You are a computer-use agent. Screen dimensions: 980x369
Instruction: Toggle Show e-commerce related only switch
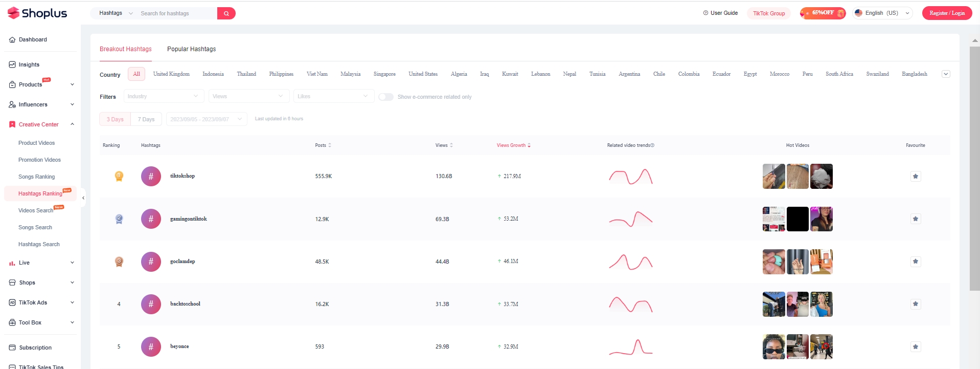point(386,97)
